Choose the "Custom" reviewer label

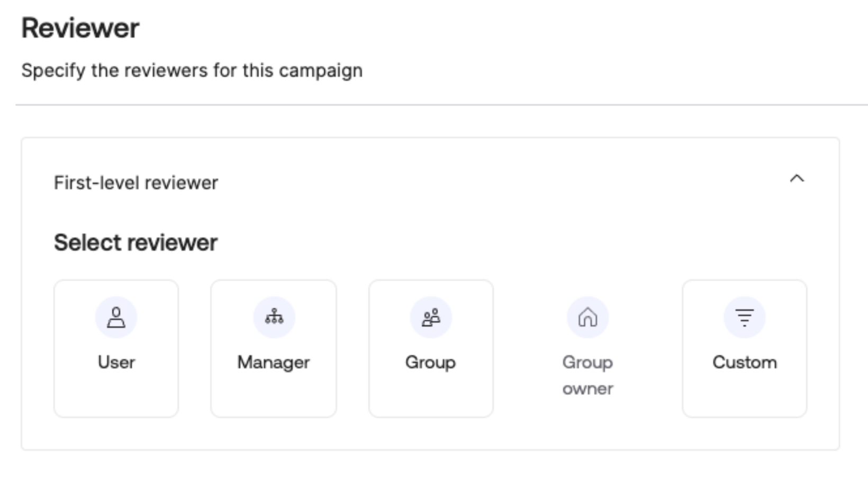click(x=744, y=362)
